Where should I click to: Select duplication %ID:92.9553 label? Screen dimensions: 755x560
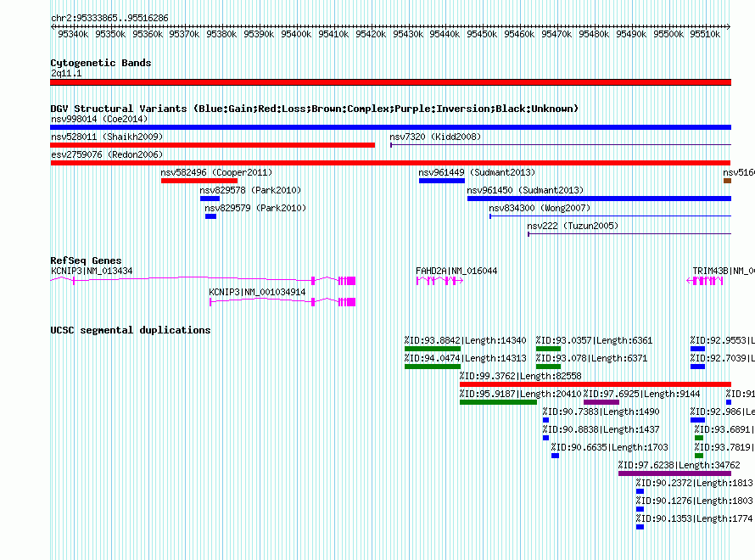click(x=722, y=340)
